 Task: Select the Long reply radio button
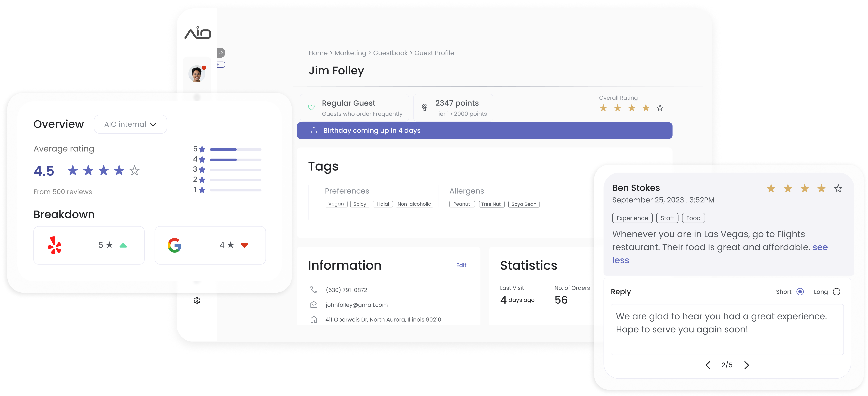click(x=836, y=292)
